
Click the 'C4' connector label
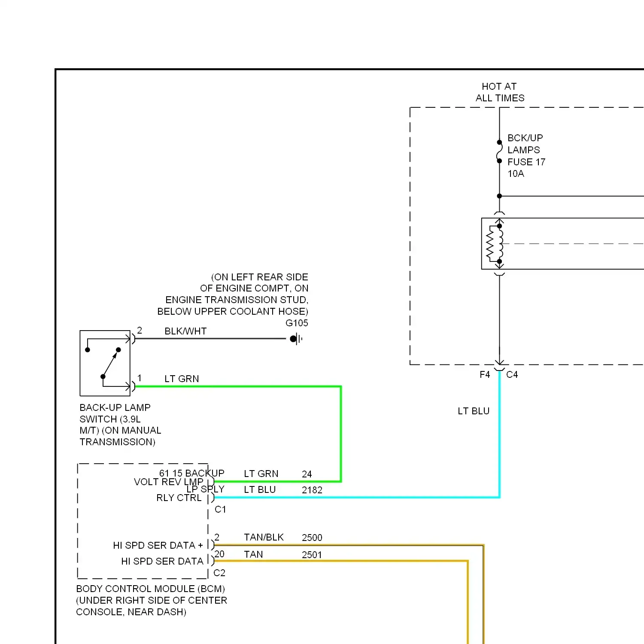coord(512,374)
